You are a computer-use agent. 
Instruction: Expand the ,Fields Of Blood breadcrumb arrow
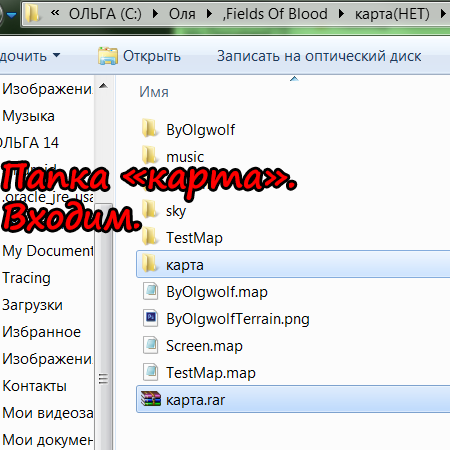pos(341,14)
